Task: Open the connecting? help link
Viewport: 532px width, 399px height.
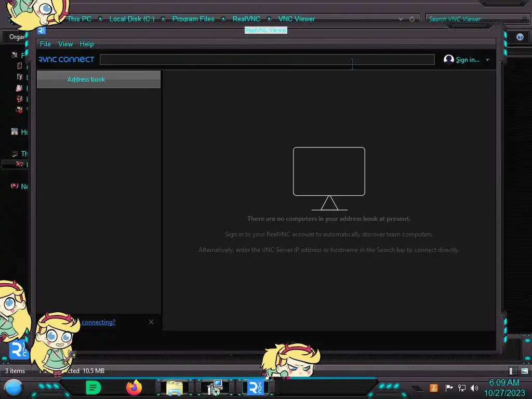Action: [98, 322]
